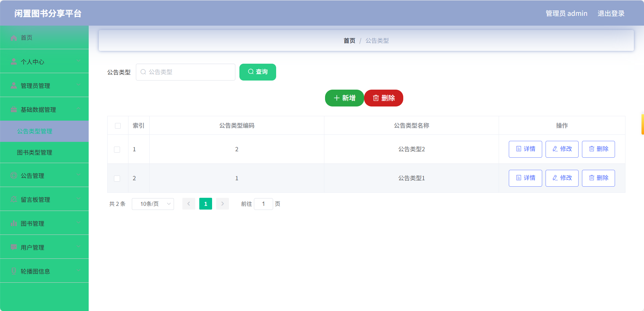
Task: Select the header select-all checkbox
Action: [x=118, y=126]
